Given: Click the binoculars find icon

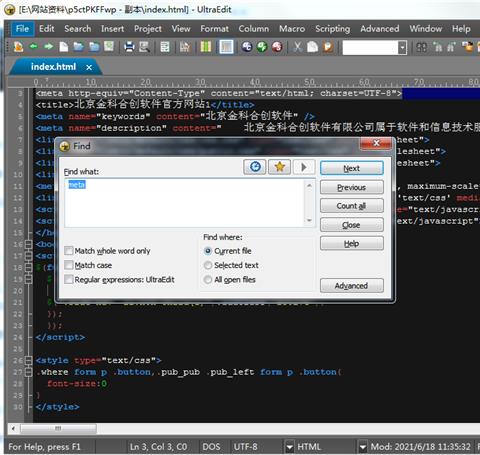Looking at the screenshot, I should pos(422,47).
